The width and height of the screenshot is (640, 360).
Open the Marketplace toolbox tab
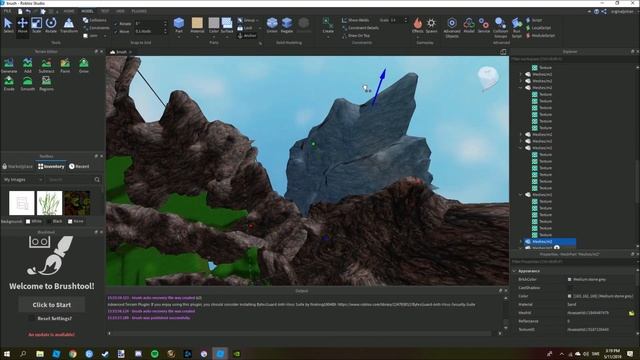(x=18, y=167)
